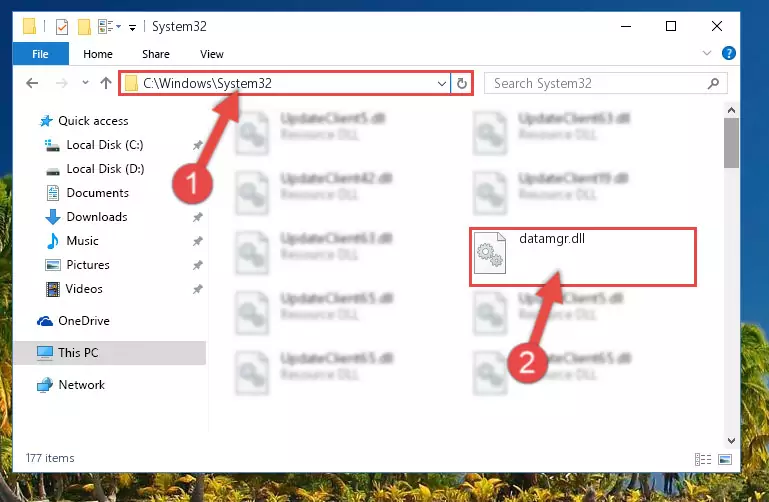Image resolution: width=769 pixels, height=502 pixels.
Task: Switch to Details view in status bar
Action: click(x=703, y=459)
